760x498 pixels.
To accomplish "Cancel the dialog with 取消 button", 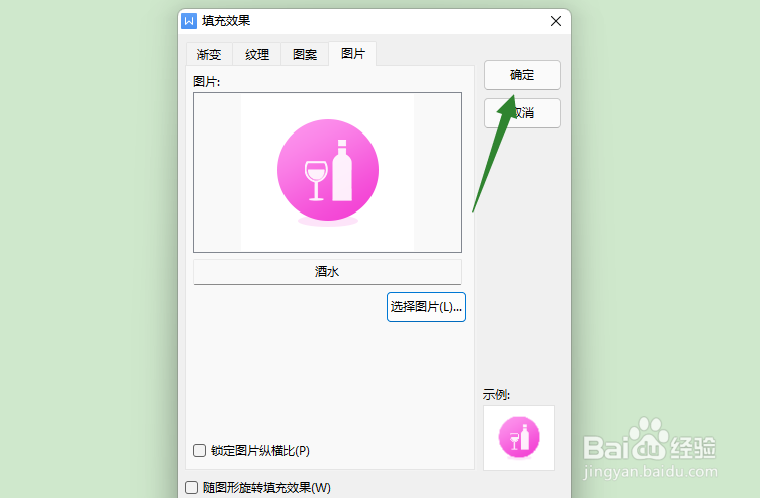I will coord(522,113).
